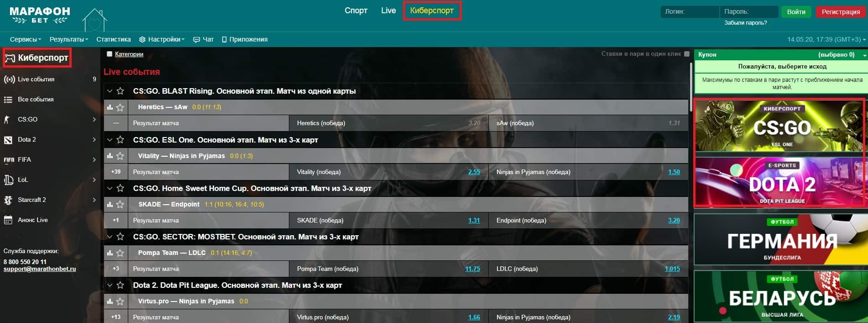The image size is (868, 323).
Task: Collapse the CS:GO BLAST Rising section
Action: [110, 91]
